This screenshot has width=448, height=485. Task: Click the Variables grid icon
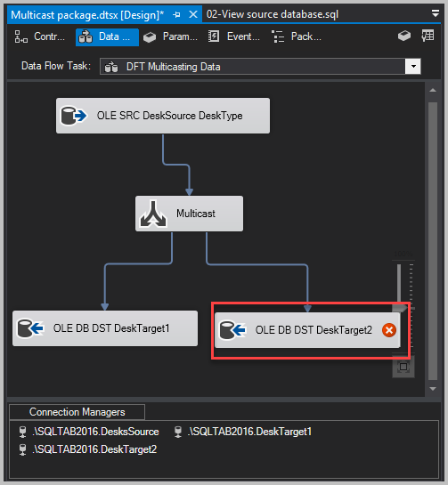(428, 36)
